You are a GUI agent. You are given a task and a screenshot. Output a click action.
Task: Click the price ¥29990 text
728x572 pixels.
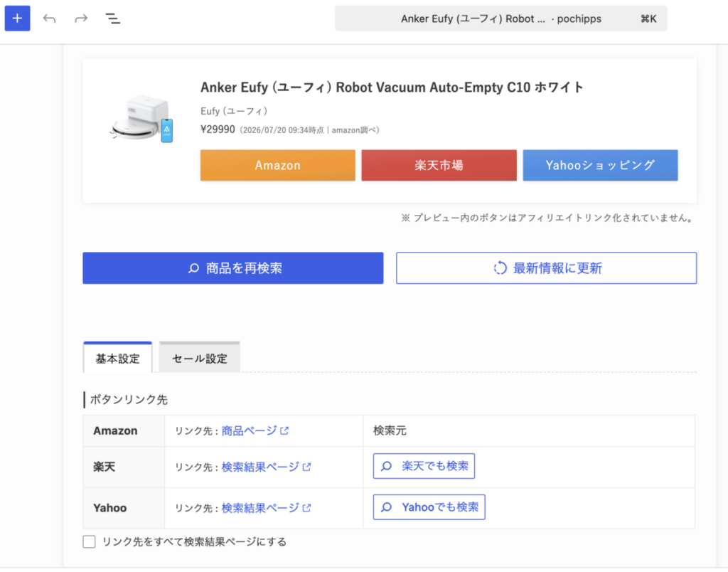click(x=218, y=129)
